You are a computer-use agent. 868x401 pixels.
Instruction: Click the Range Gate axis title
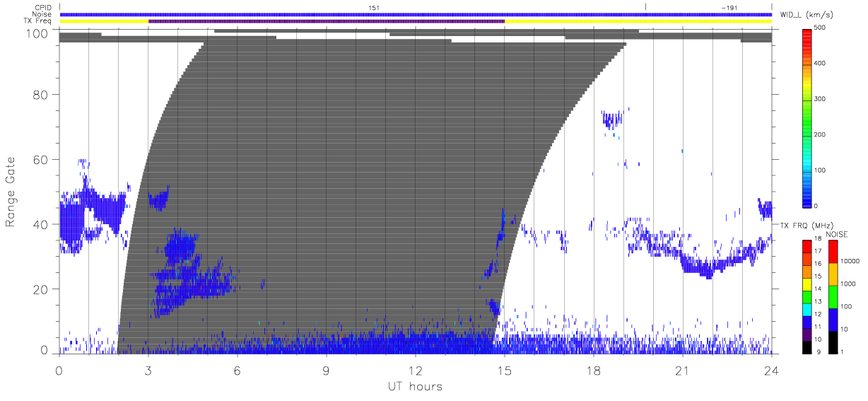tap(11, 192)
